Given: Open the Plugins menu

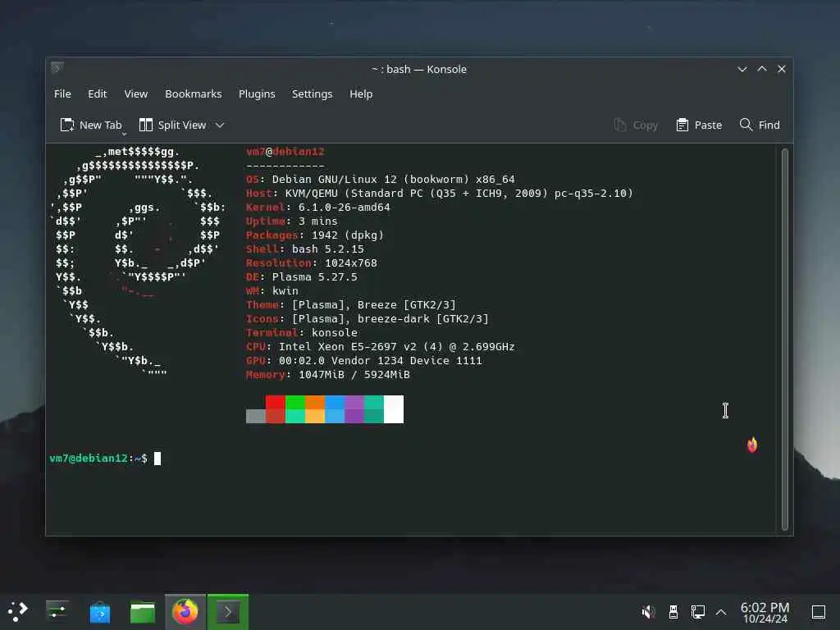Looking at the screenshot, I should point(257,94).
